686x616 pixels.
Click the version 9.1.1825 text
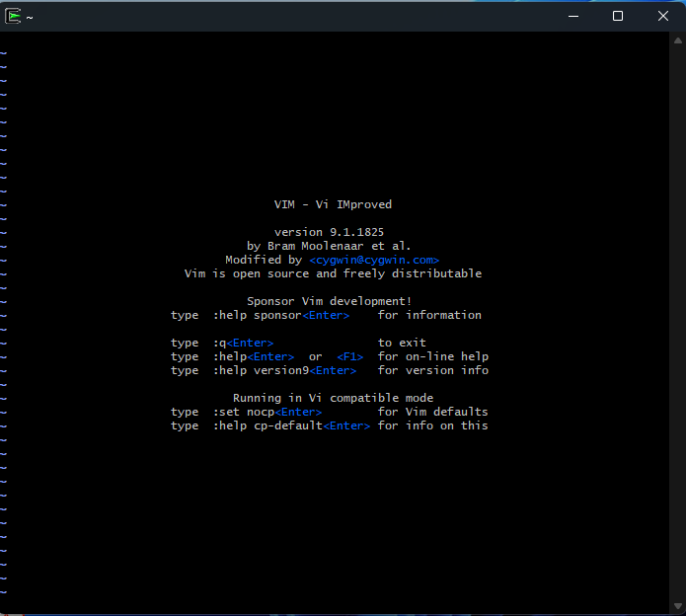(x=329, y=232)
